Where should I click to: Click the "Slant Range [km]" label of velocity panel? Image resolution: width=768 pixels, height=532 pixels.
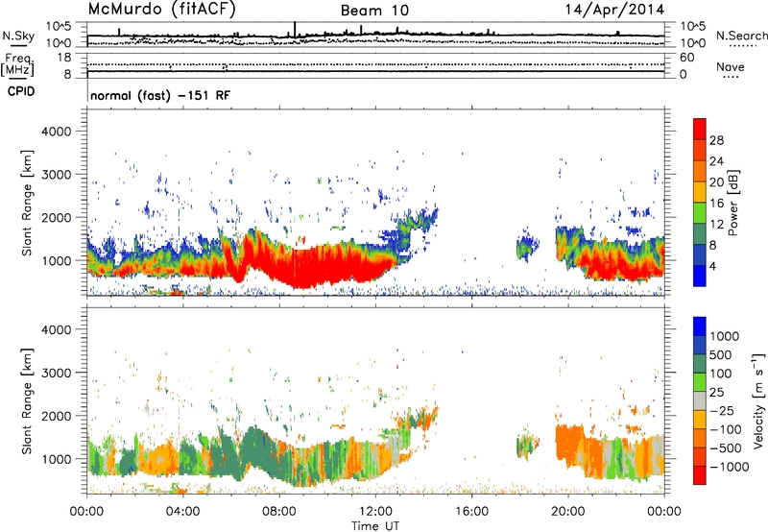click(x=27, y=401)
